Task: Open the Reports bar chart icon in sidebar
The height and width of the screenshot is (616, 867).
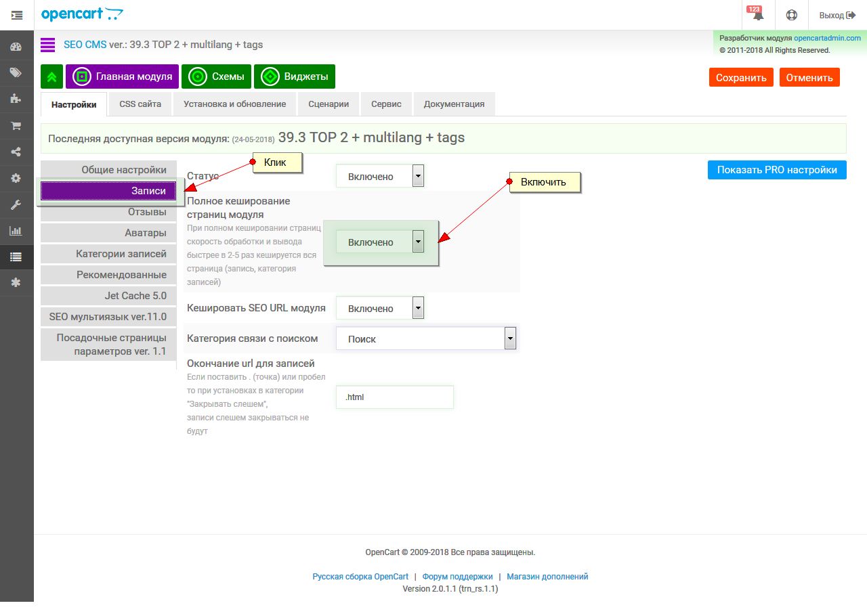Action: [x=16, y=231]
